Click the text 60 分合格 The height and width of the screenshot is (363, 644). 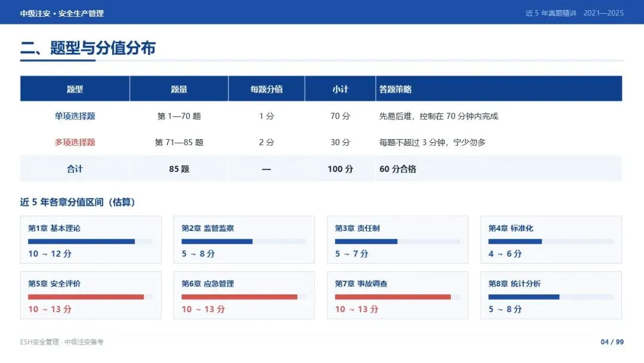pyautogui.click(x=398, y=169)
